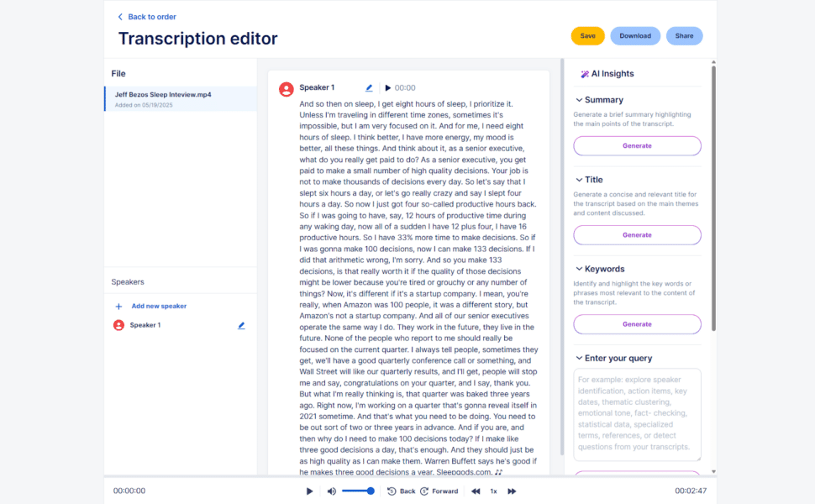Click the edit pencil next to Speaker 1 heading
The height and width of the screenshot is (504, 815).
point(368,87)
